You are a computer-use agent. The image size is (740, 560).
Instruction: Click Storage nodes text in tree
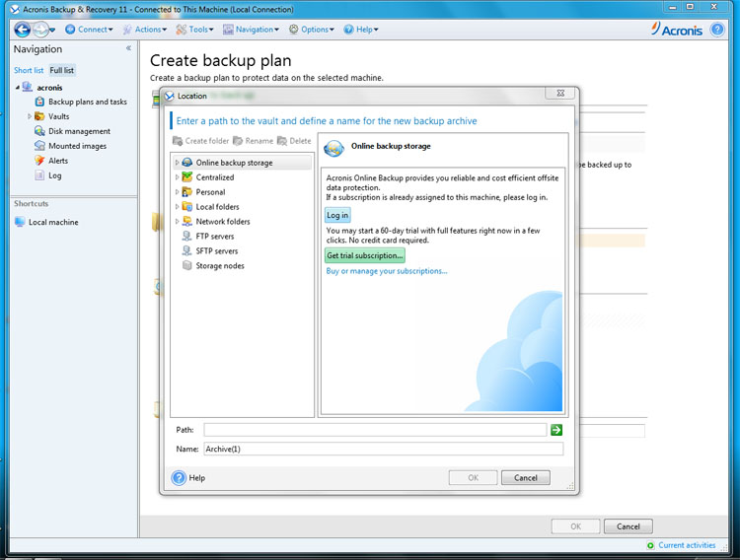coord(220,265)
